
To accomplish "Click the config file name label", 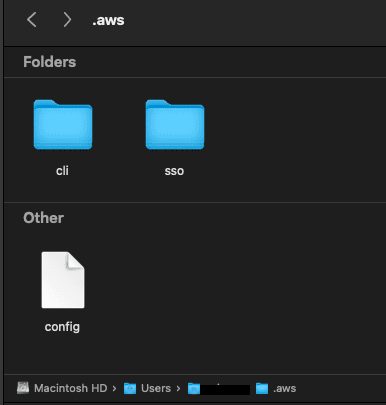I will click(x=62, y=327).
